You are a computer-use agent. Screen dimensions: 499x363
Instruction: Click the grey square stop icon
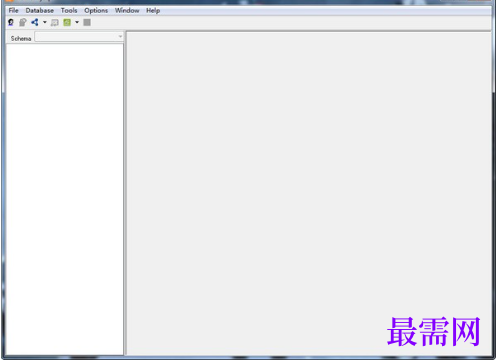(x=87, y=22)
